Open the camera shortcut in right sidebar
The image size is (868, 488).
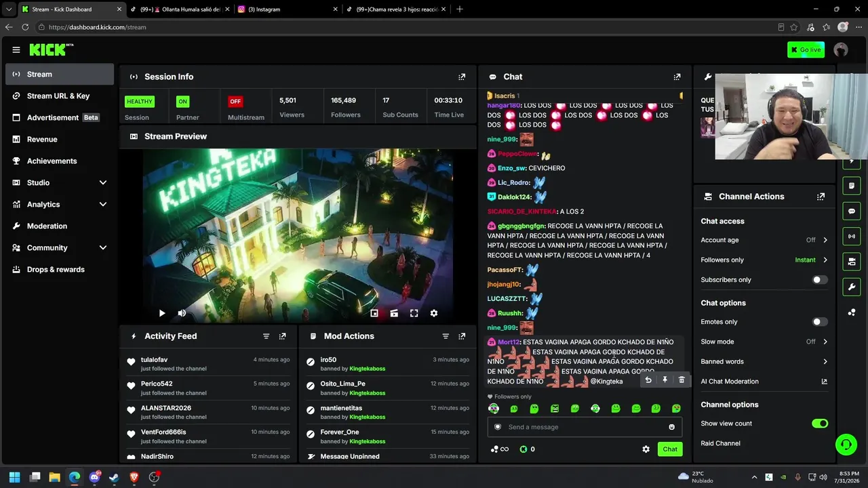[852, 262]
